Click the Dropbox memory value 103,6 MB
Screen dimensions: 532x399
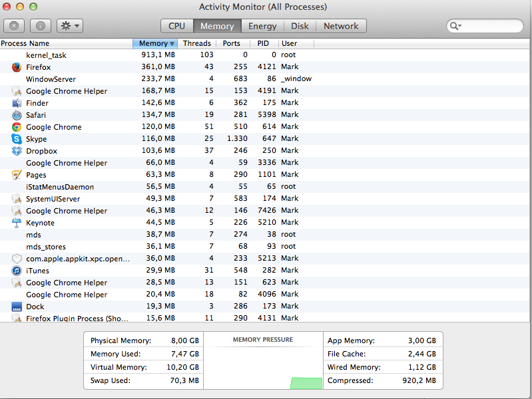pos(158,150)
